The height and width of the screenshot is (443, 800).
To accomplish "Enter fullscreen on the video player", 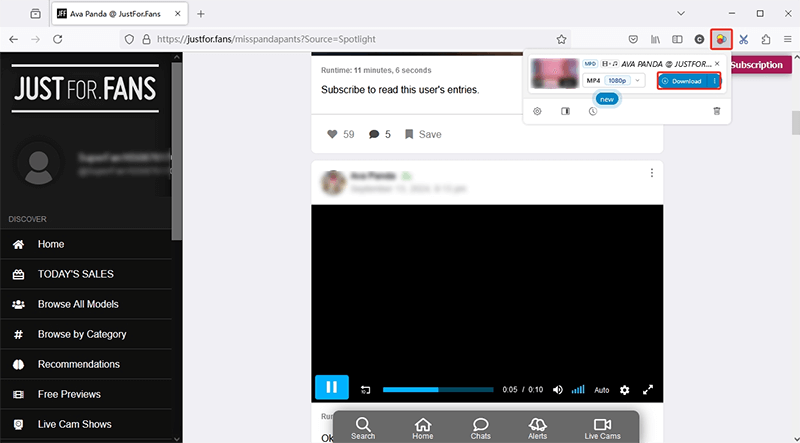I will click(648, 389).
